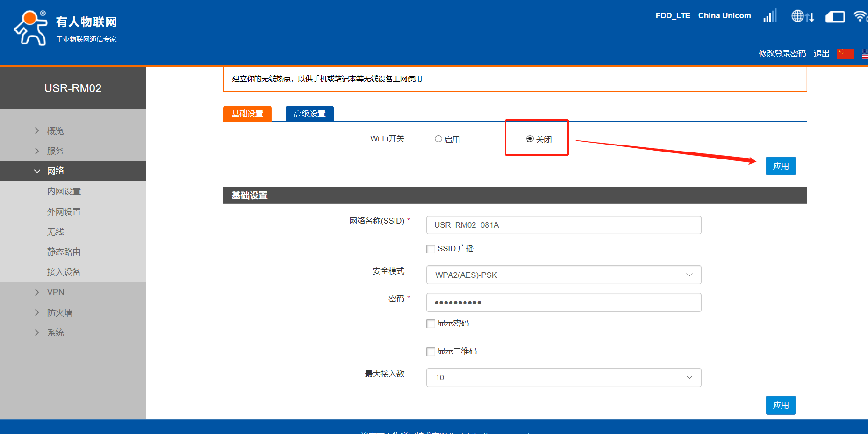Open the 最大接入数 dropdown
Screen dimensions: 868x434
pyautogui.click(x=563, y=377)
